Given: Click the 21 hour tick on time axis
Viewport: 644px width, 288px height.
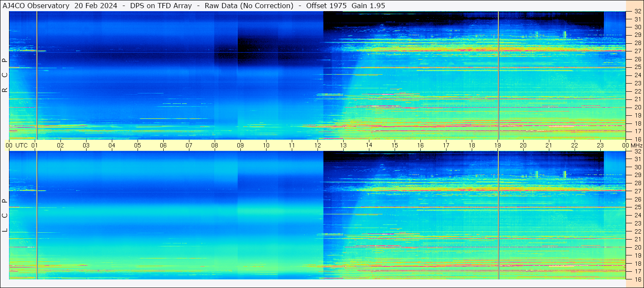Looking at the screenshot, I should click(x=549, y=145).
